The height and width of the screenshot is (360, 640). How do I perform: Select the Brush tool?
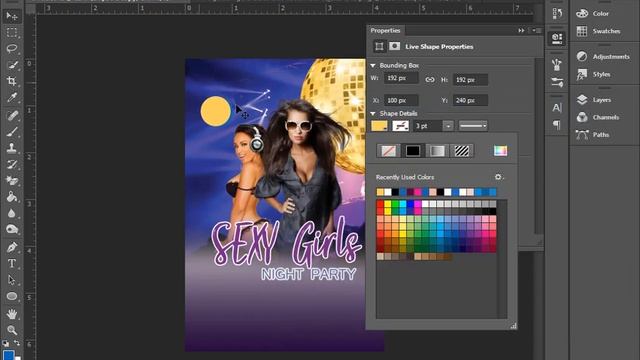click(11, 132)
